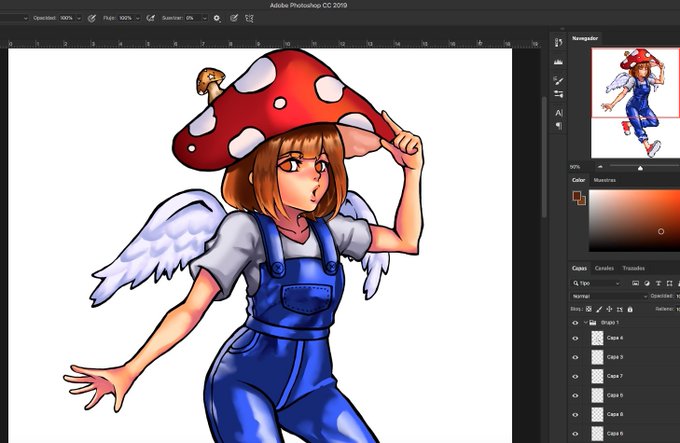This screenshot has height=443, width=680.
Task: Collapse Grupo 1 chevron
Action: point(585,322)
